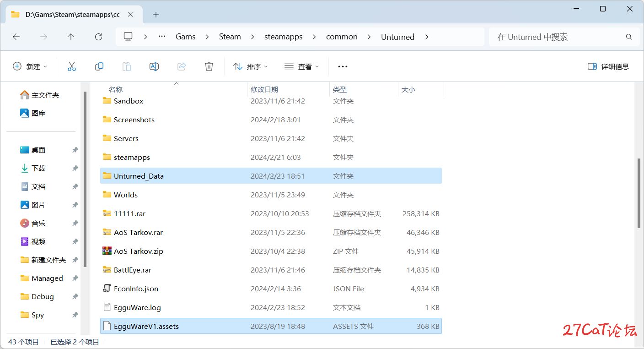The height and width of the screenshot is (349, 644).
Task: Open the 排序 sort dropdown
Action: (x=250, y=66)
